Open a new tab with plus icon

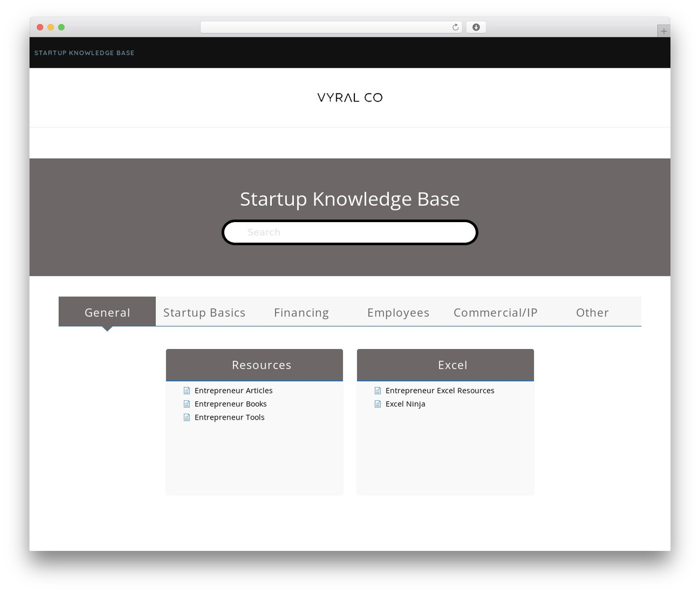pyautogui.click(x=663, y=31)
